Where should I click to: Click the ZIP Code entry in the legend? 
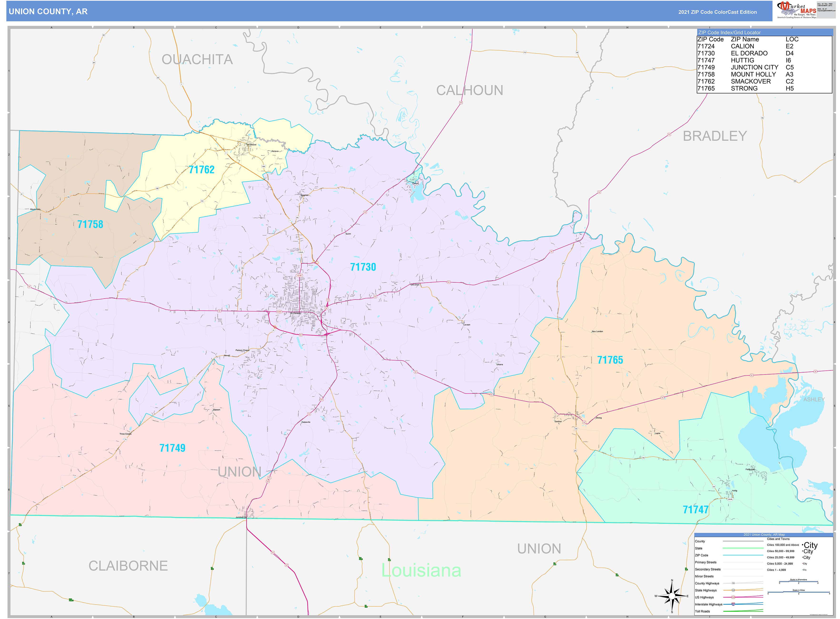click(701, 555)
